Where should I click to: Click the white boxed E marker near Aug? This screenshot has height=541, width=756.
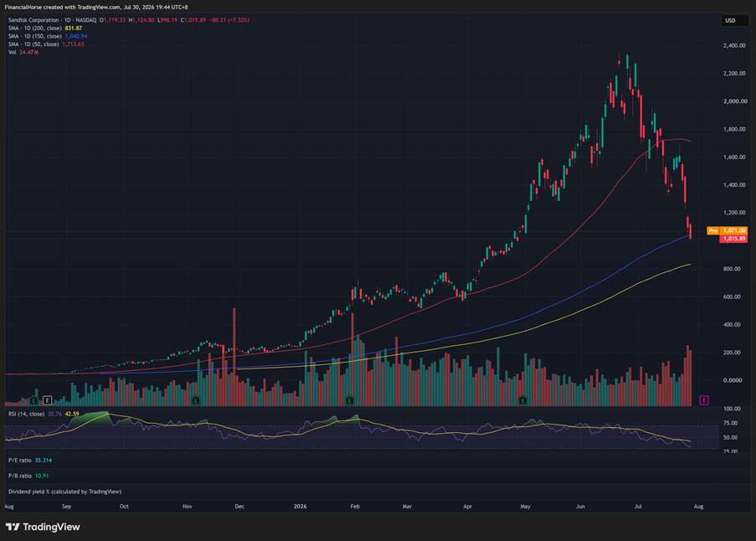tap(47, 400)
